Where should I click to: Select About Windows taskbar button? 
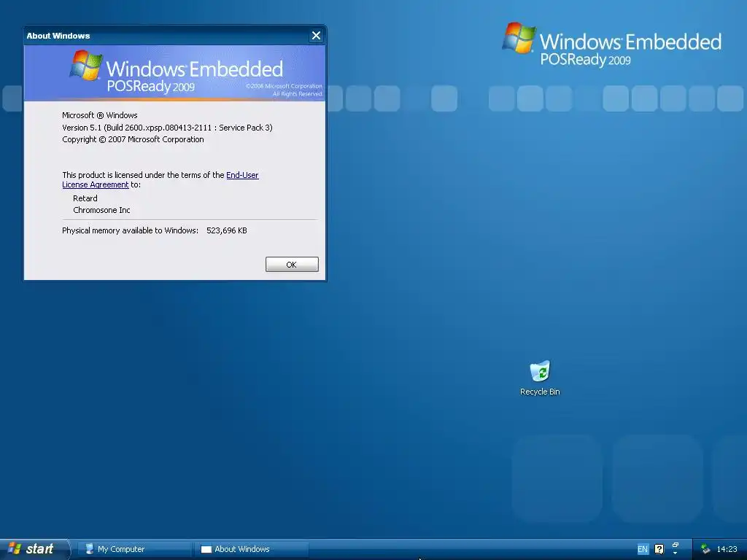(252, 549)
